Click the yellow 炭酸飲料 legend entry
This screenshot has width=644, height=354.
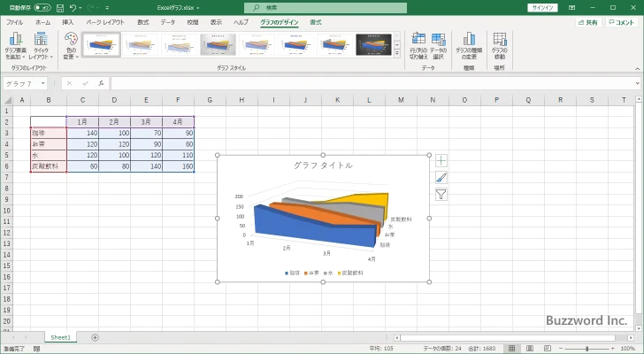click(x=350, y=273)
